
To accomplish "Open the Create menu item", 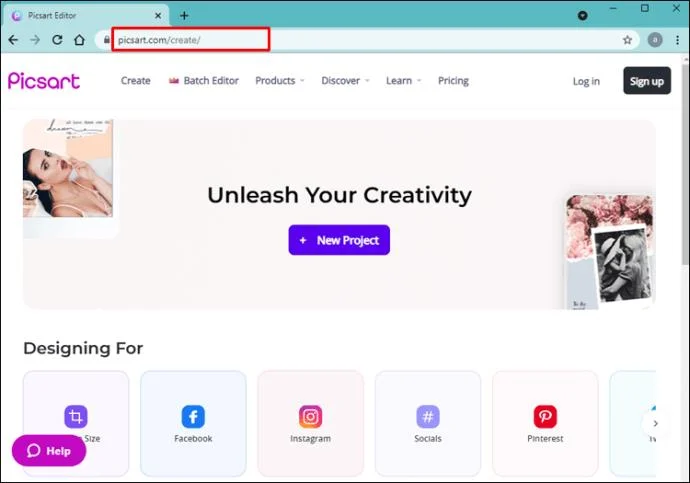I will tap(136, 81).
